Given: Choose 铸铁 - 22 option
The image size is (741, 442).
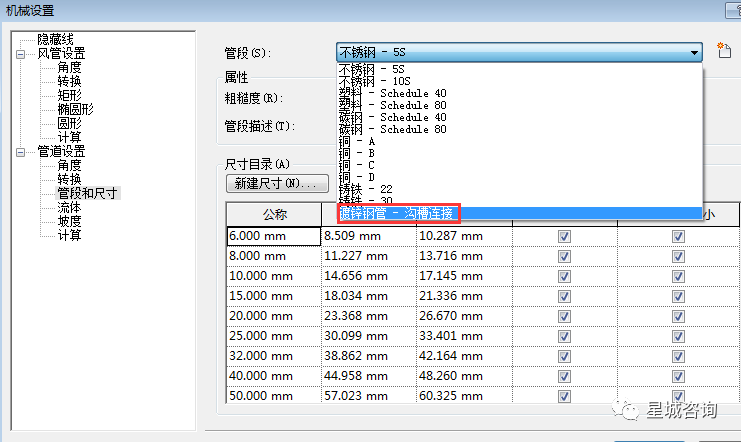Looking at the screenshot, I should [520, 189].
